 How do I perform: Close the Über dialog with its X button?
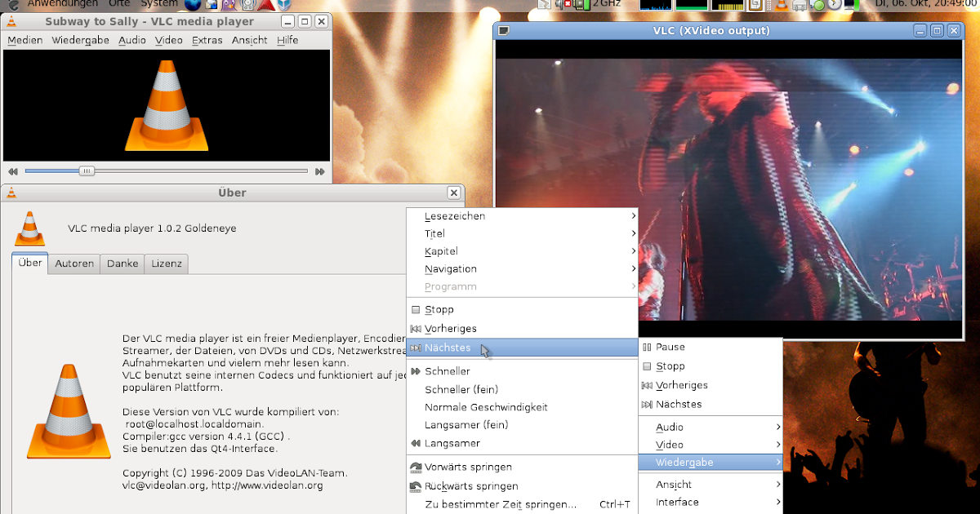(453, 193)
